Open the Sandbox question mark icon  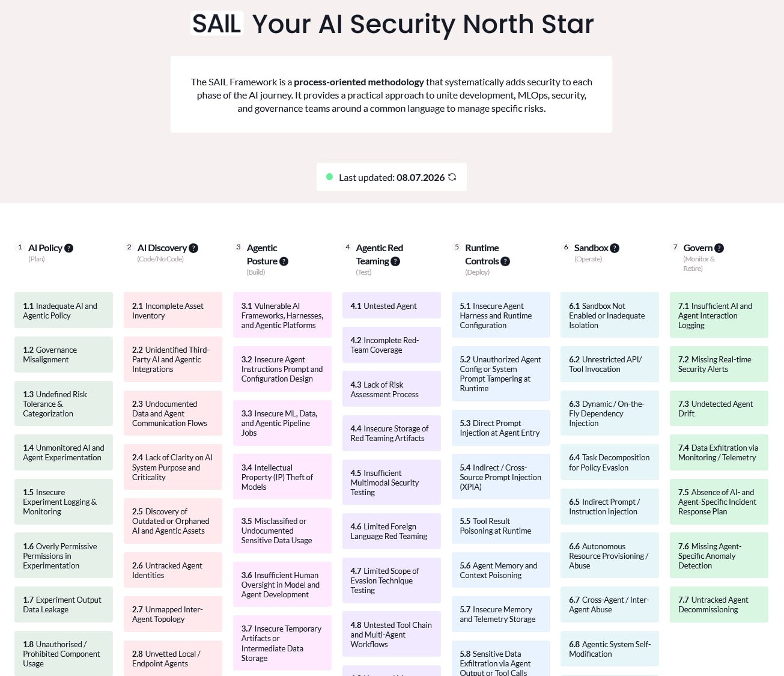615,248
